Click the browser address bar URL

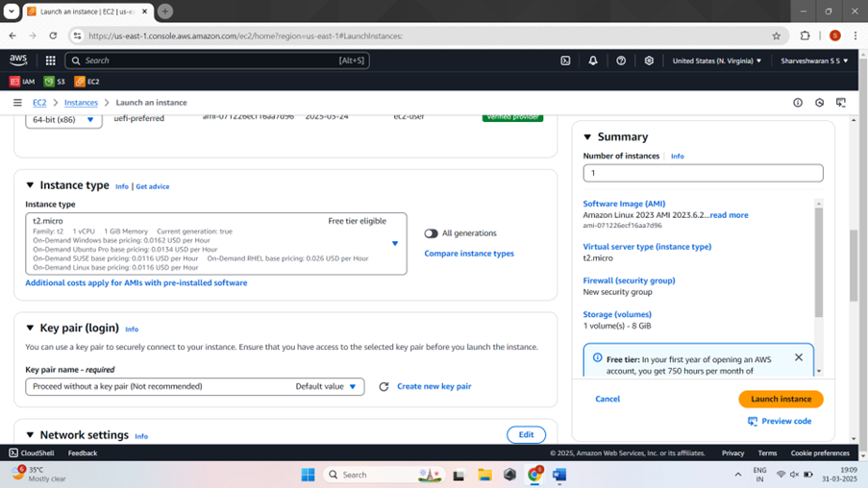[x=246, y=36]
